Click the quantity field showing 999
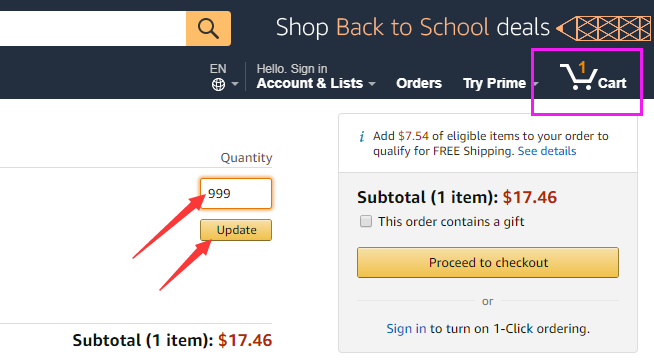Viewport: 654px width, 363px height. pos(236,194)
